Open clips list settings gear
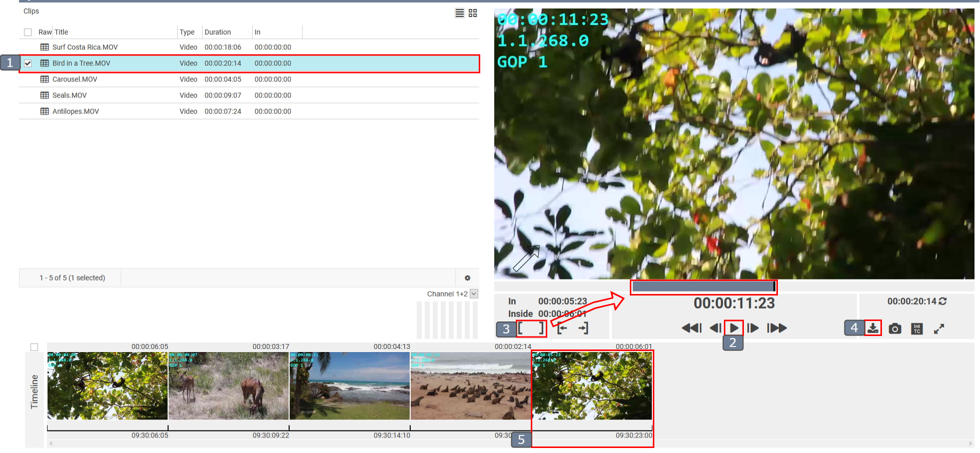Image resolution: width=980 pixels, height=453 pixels. [467, 278]
